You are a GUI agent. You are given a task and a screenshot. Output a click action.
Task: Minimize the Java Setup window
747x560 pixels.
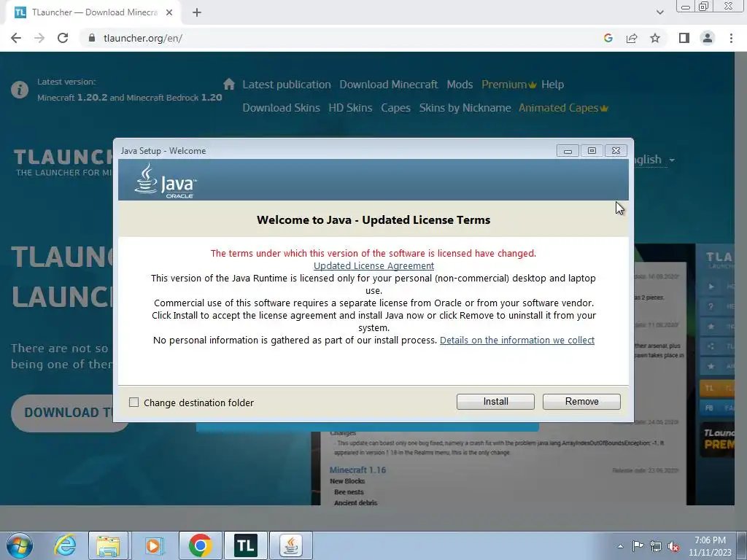tap(568, 150)
